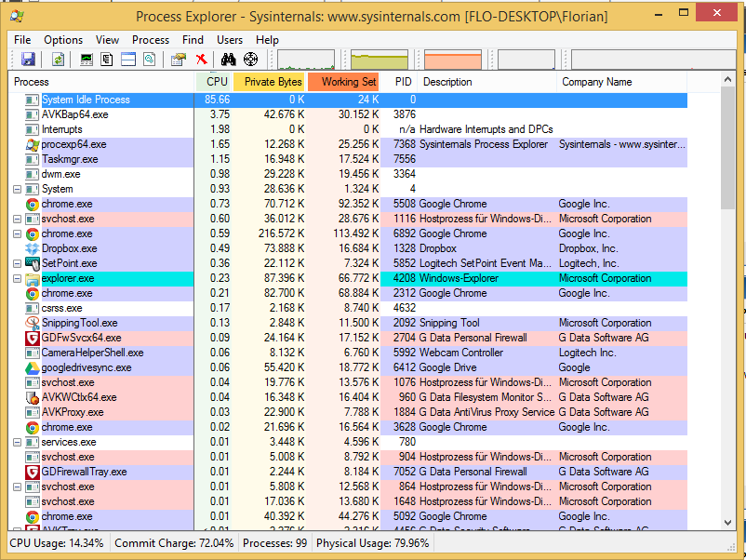Click the yellow commit history mini graph
This screenshot has width=746, height=560.
(380, 60)
